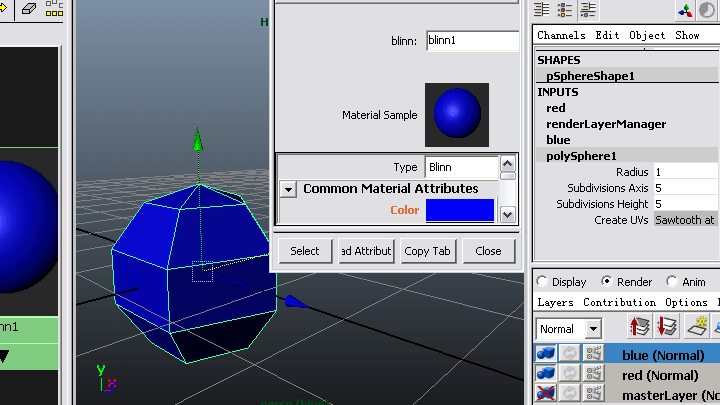Toggle renderable state of masterLayer
Image resolution: width=720 pixels, height=405 pixels.
coord(546,395)
